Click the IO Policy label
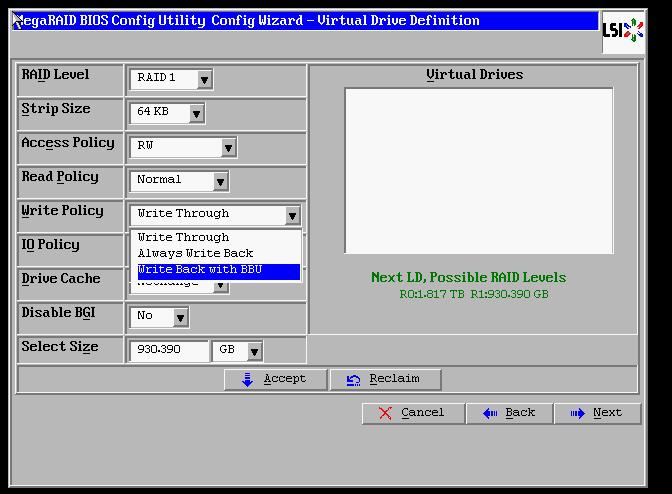The width and height of the screenshot is (672, 494). 51,245
